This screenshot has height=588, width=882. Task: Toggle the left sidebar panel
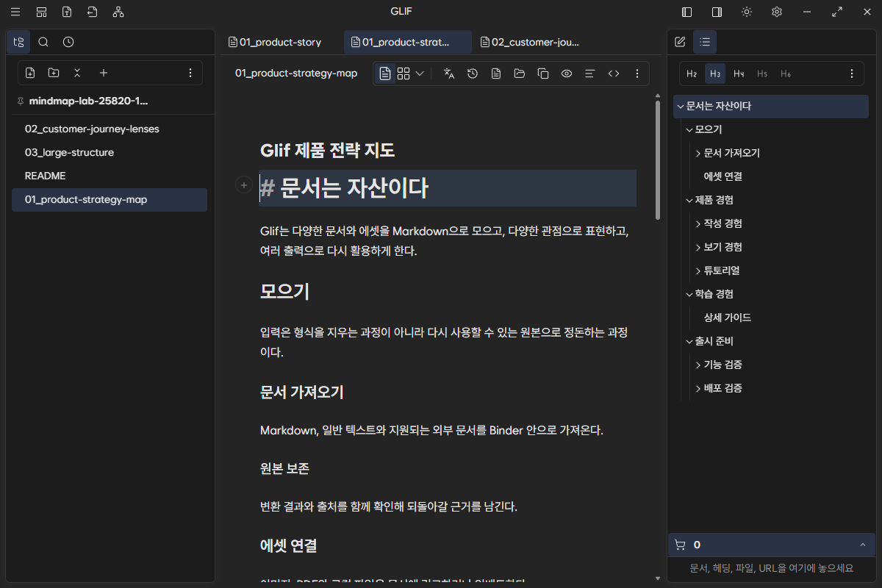[687, 12]
